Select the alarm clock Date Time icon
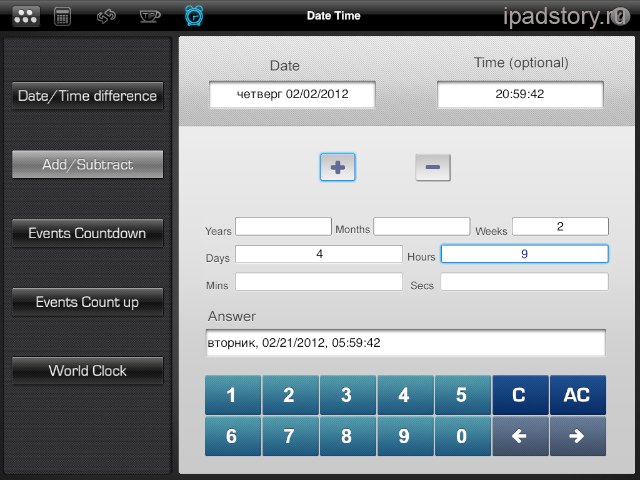This screenshot has height=480, width=640. point(194,16)
